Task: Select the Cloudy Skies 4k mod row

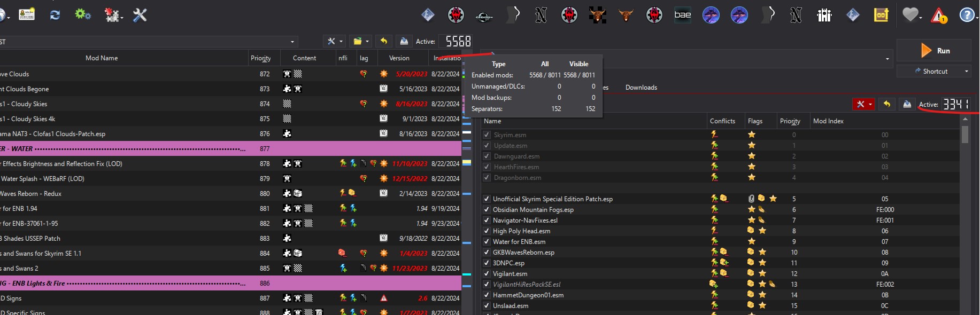Action: coord(230,119)
